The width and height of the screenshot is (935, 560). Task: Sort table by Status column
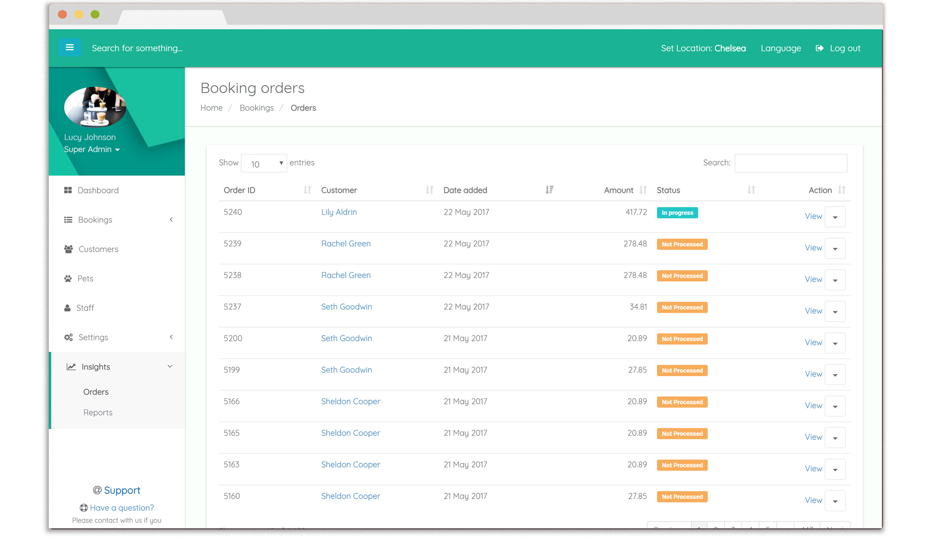[751, 190]
